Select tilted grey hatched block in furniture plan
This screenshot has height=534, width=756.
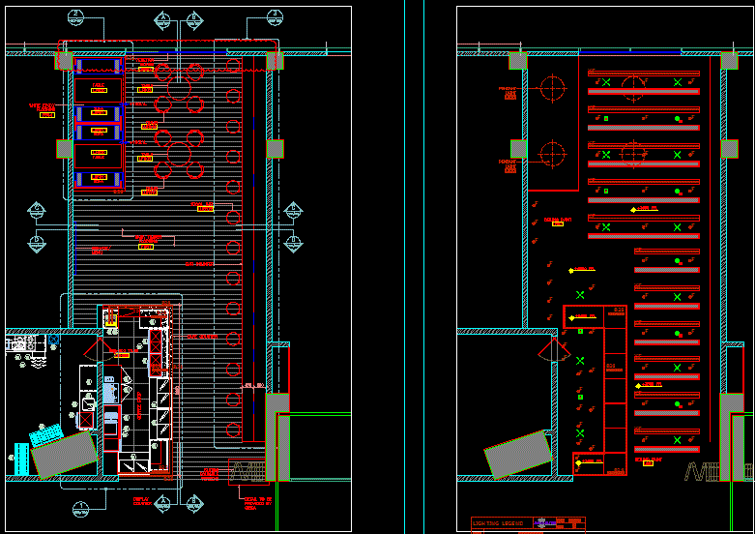65,454
